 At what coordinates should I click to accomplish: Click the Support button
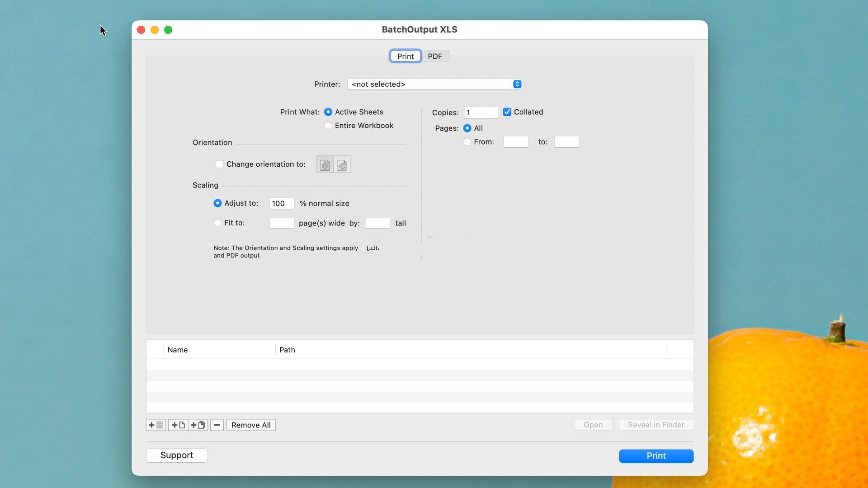[177, 455]
